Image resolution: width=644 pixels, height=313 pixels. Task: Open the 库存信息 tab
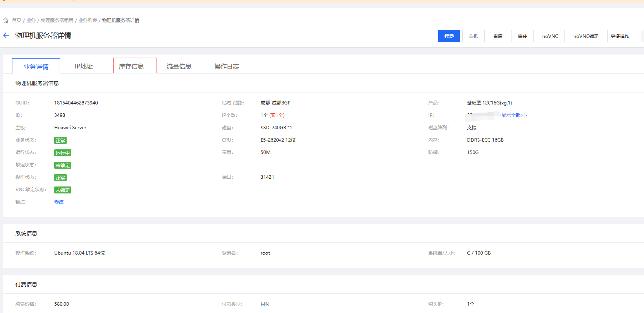click(x=131, y=67)
